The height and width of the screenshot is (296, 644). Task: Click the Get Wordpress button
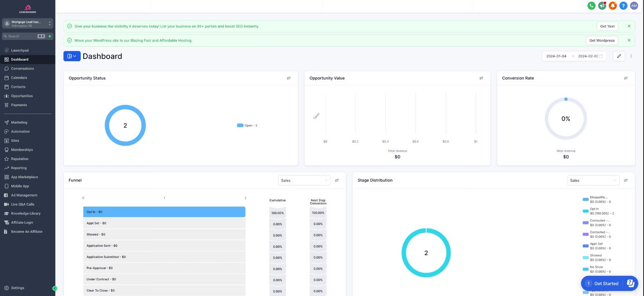click(x=602, y=40)
